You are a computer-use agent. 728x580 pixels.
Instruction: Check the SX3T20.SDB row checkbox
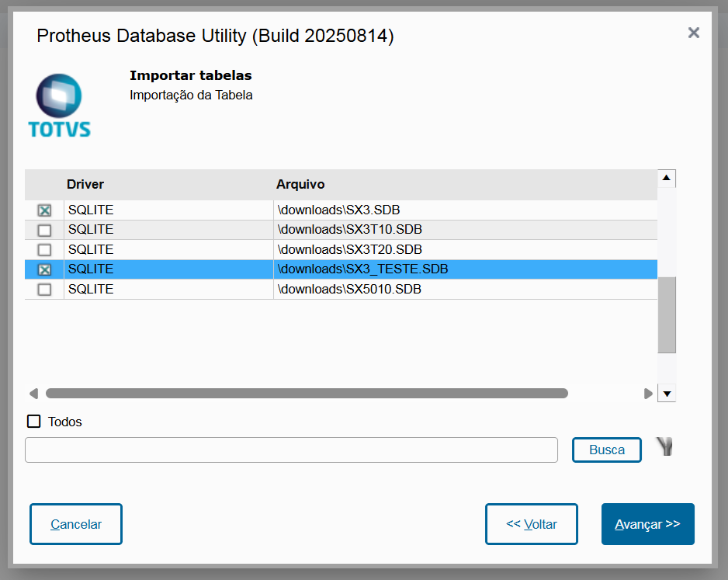pyautogui.click(x=45, y=250)
